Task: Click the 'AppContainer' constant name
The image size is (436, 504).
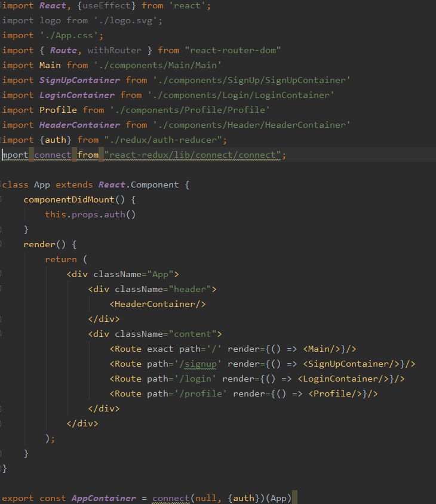Action: coord(103,498)
